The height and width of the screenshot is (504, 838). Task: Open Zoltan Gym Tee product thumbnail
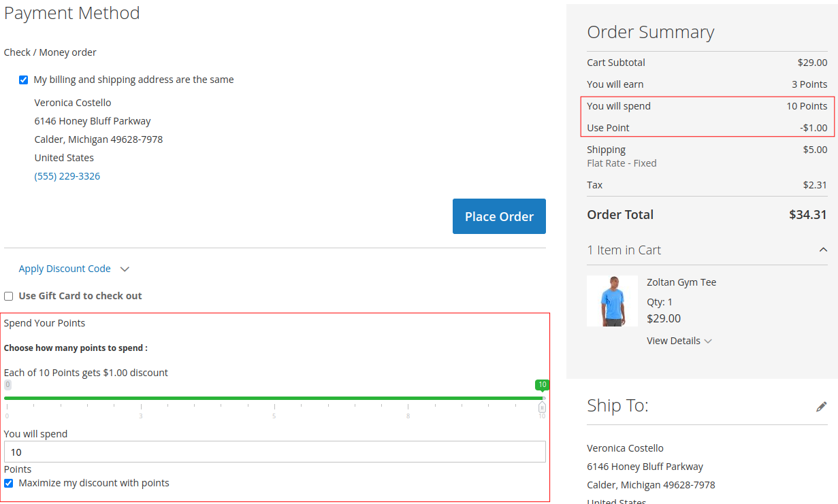click(612, 301)
